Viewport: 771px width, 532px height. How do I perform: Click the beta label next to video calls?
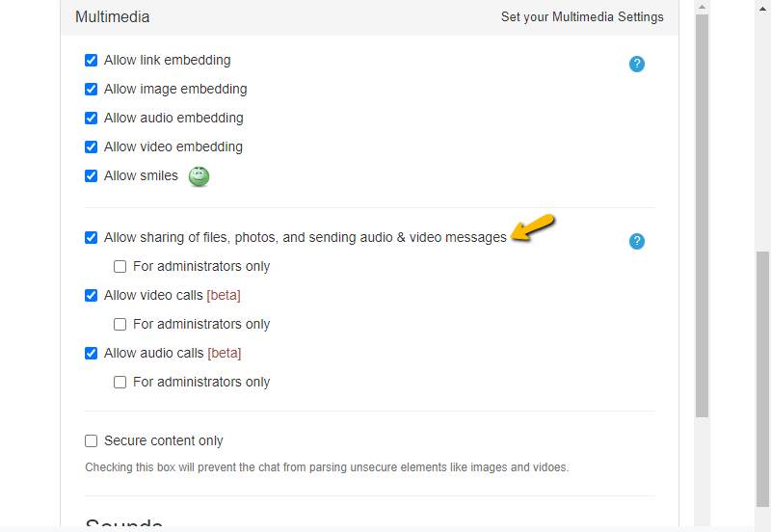(x=224, y=295)
